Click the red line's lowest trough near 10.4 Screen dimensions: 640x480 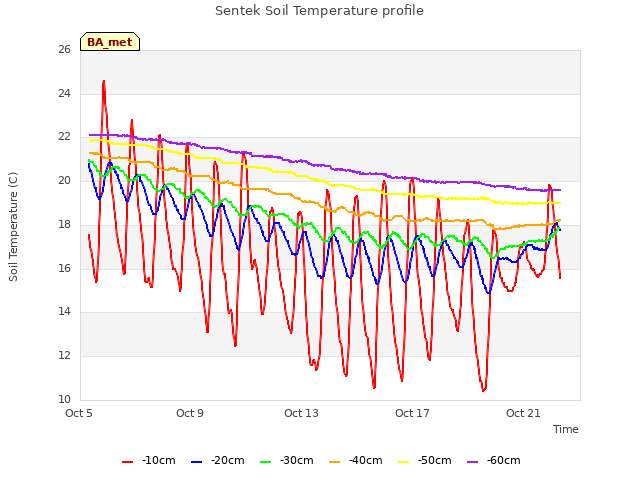[x=483, y=391]
